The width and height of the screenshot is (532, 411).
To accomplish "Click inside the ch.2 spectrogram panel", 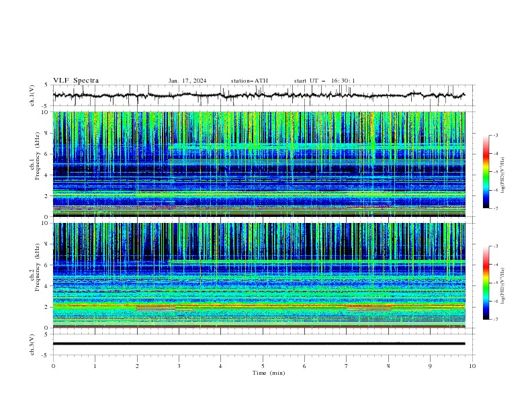I will tap(259, 275).
